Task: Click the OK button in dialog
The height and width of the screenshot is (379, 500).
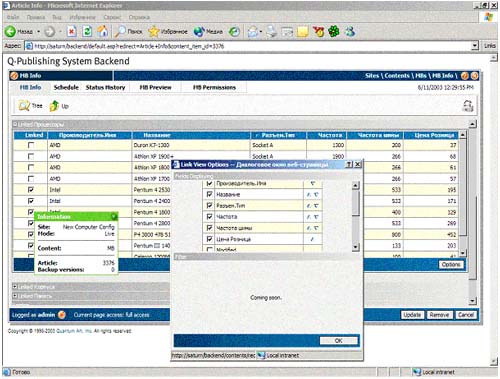Action: pos(338,340)
